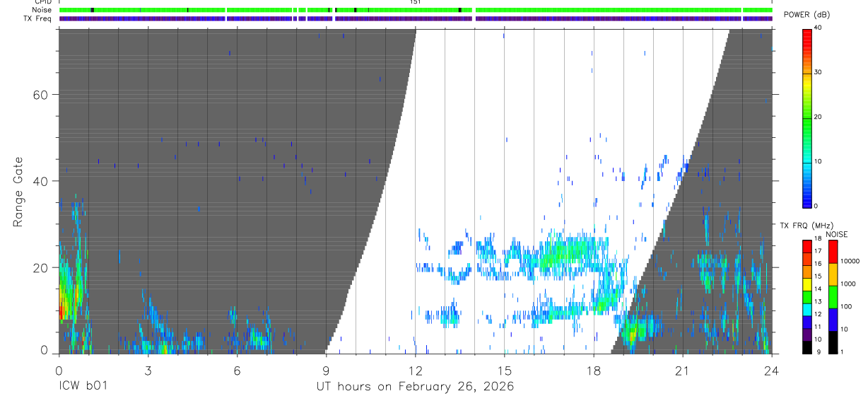Click the POWER (dB) color bar

pos(807,117)
